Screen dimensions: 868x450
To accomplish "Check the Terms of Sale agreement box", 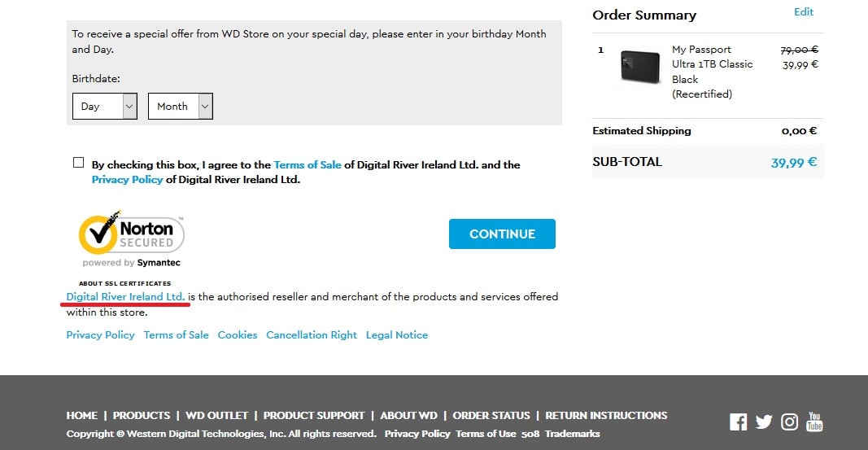I will coord(79,162).
